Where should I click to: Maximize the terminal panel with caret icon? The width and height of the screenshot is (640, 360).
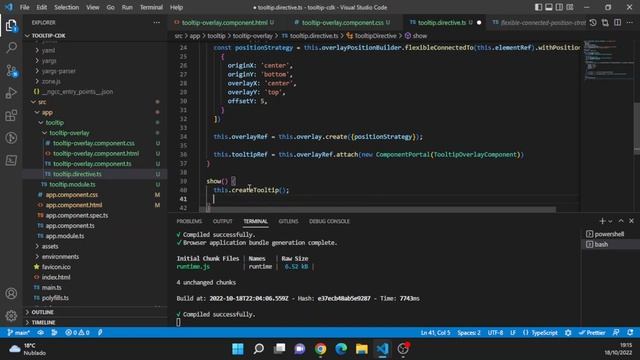click(621, 221)
